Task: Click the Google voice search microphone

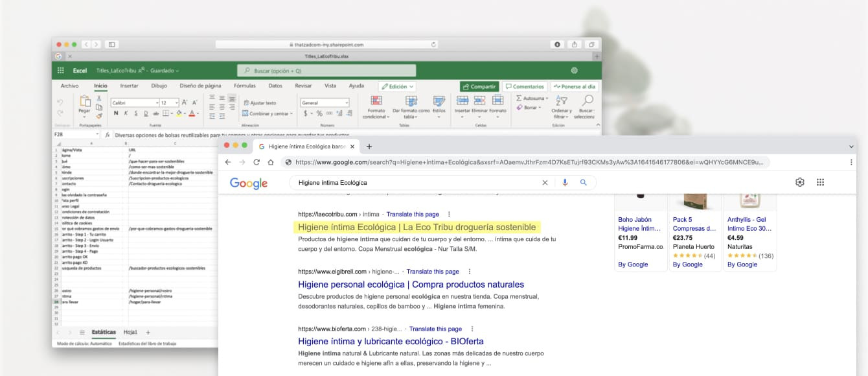Action: click(565, 183)
